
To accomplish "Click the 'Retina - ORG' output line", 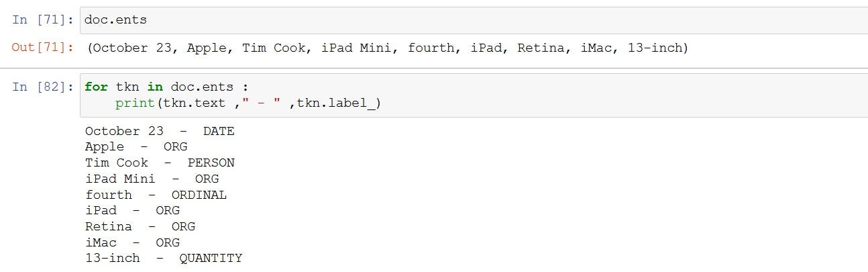I will coord(140,227).
